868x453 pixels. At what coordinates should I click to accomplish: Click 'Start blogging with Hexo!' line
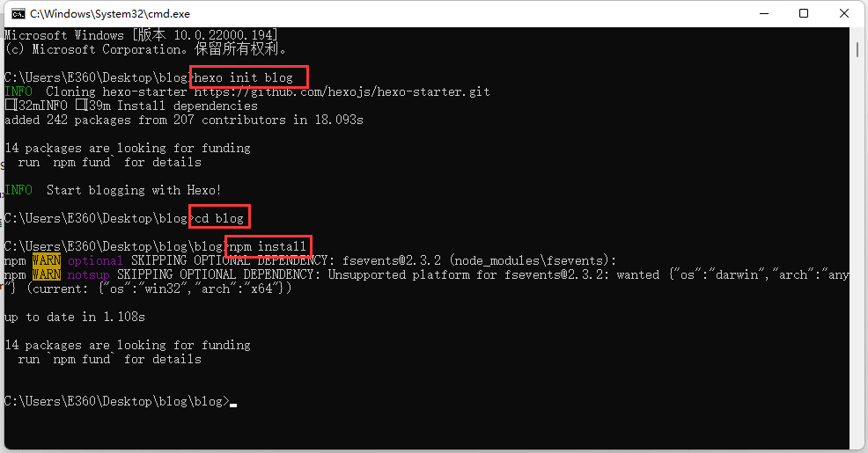pos(134,190)
